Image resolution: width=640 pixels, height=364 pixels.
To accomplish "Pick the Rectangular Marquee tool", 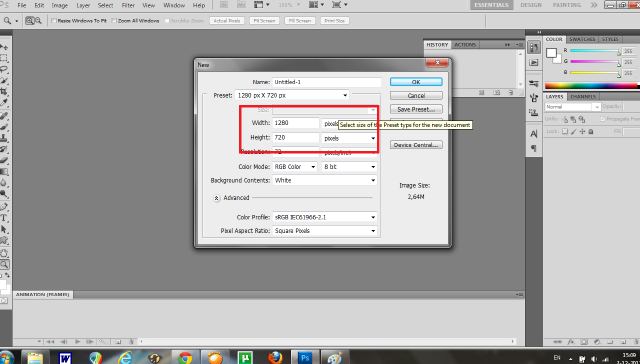I will (4, 58).
